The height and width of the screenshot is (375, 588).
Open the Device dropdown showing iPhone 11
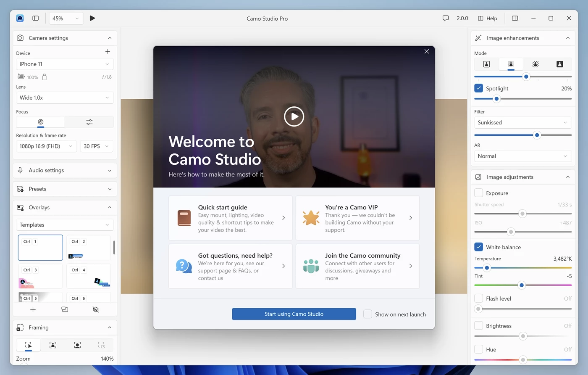tap(65, 64)
